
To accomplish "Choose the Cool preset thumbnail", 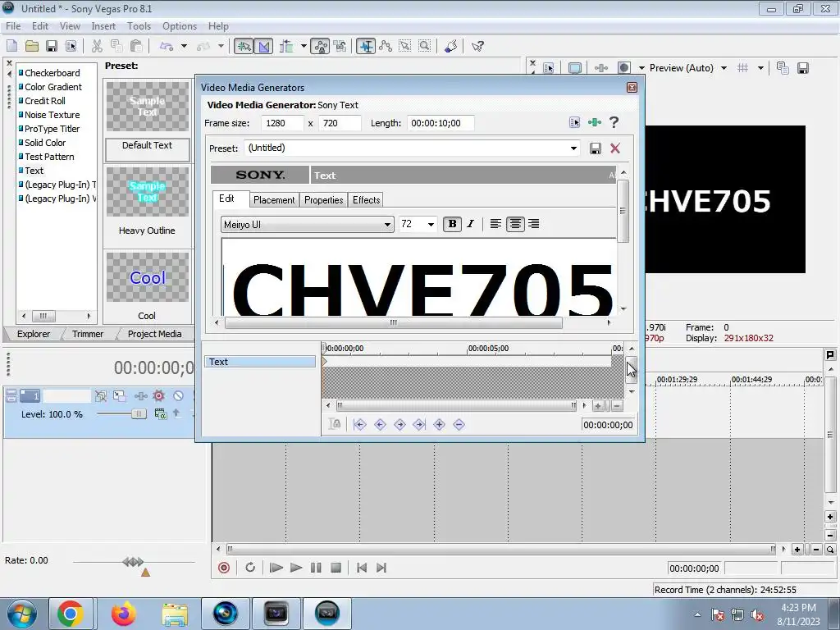I will (x=148, y=277).
